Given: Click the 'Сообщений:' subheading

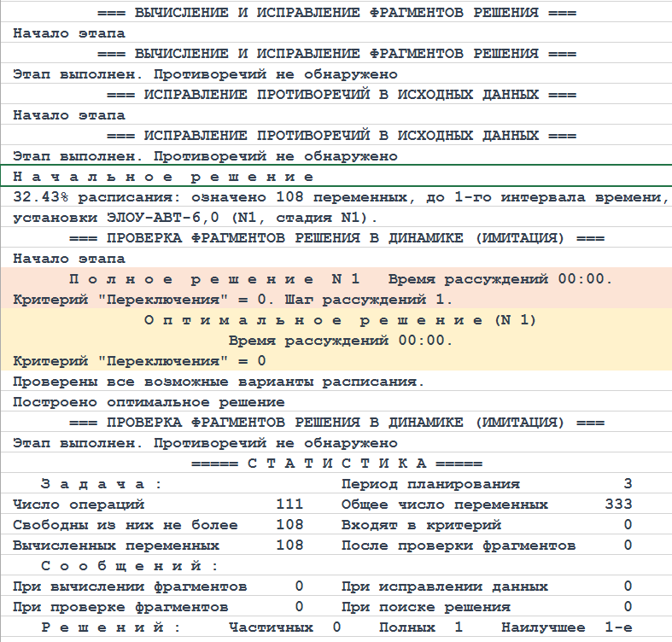Looking at the screenshot, I should click(130, 566).
